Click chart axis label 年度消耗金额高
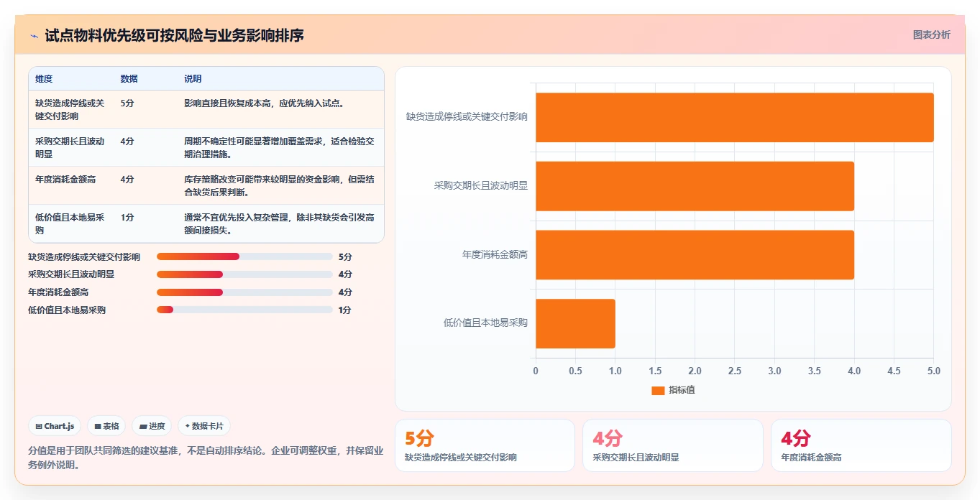The height and width of the screenshot is (500, 980). pyautogui.click(x=495, y=254)
